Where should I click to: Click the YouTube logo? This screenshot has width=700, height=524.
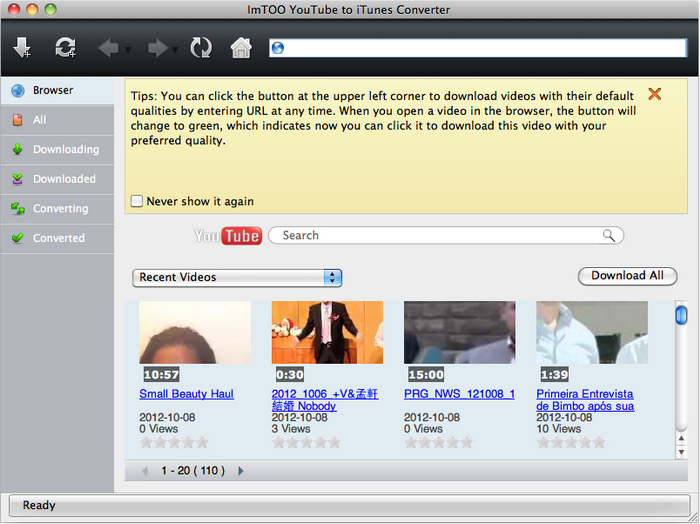coord(228,236)
